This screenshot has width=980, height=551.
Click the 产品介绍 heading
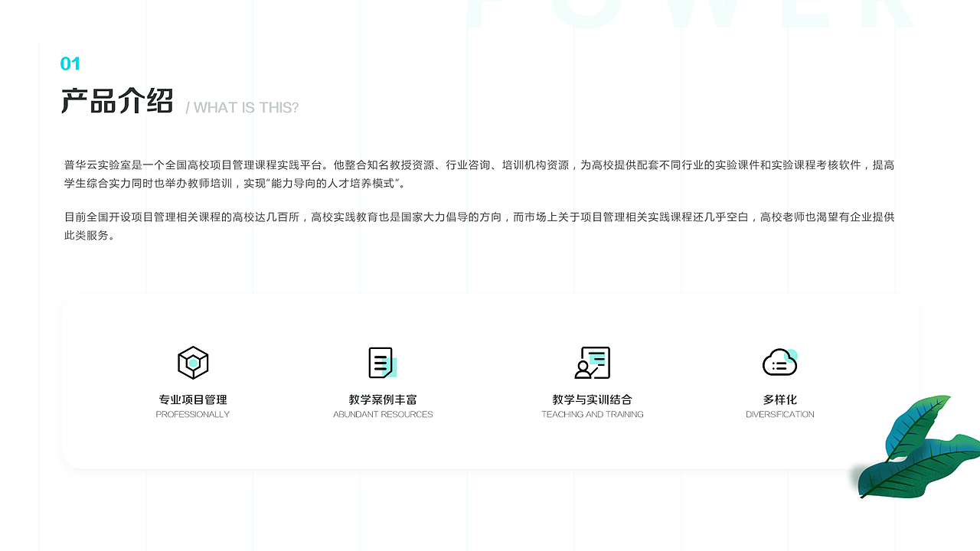click(x=117, y=101)
